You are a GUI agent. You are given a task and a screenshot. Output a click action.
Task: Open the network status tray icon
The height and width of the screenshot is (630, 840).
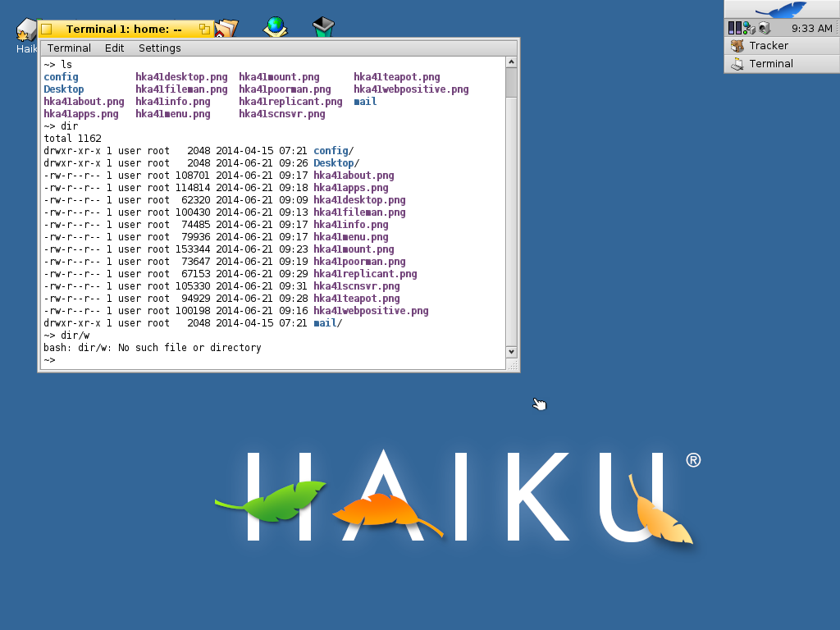(x=749, y=29)
